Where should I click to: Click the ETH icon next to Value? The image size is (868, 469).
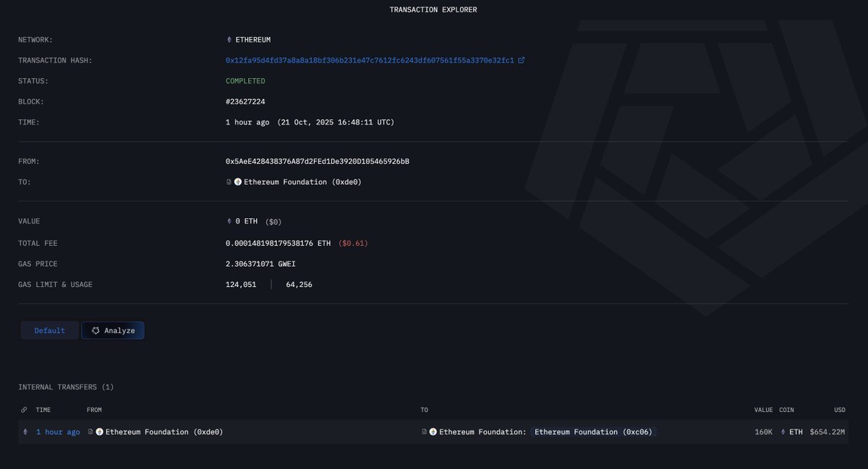229,221
